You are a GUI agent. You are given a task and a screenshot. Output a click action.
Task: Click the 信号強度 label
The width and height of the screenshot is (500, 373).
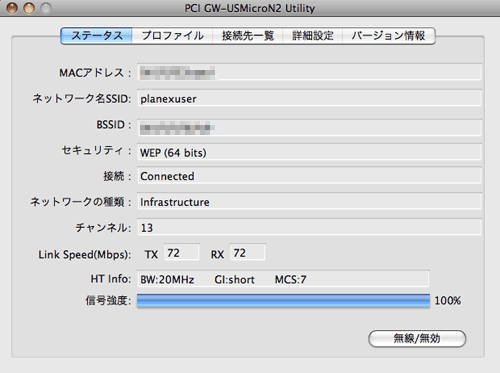[x=108, y=301]
